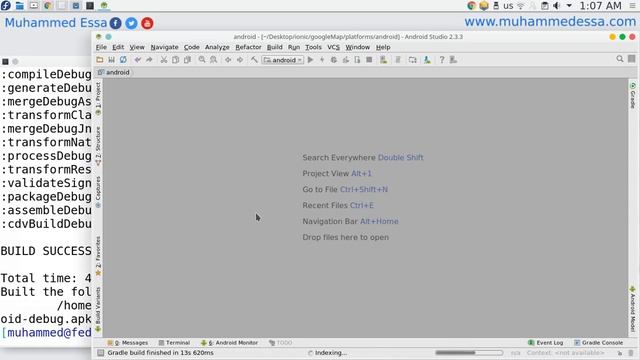Viewport: 640px width, 360px height.
Task: Click the Find magnifier icon
Action: (202, 60)
